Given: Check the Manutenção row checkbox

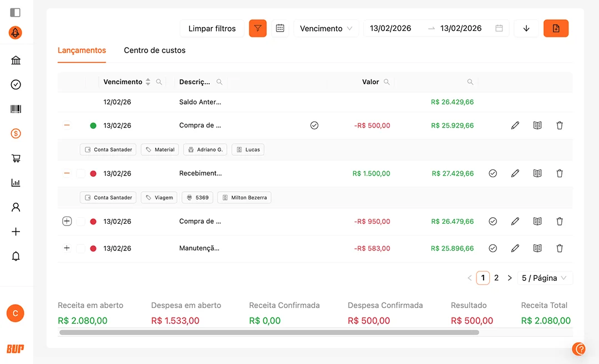Looking at the screenshot, I should click(80, 248).
